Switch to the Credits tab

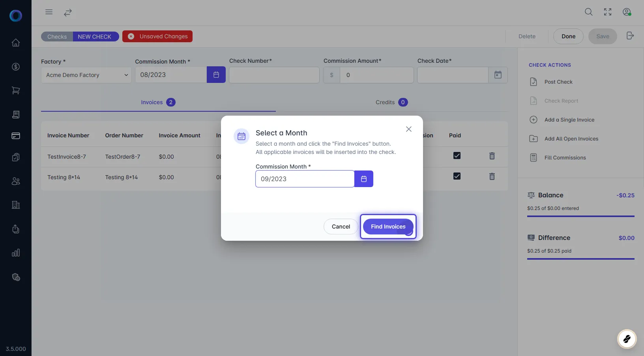coord(391,102)
